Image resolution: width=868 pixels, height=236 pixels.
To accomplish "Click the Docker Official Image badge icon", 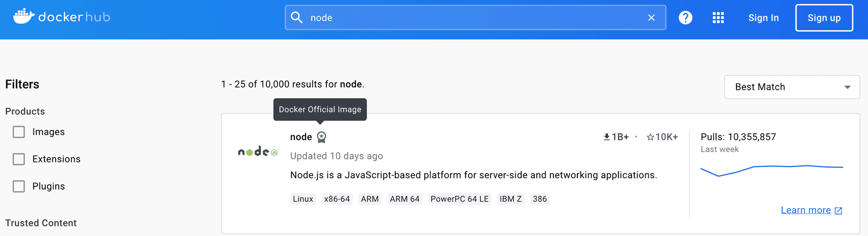I will click(x=321, y=137).
